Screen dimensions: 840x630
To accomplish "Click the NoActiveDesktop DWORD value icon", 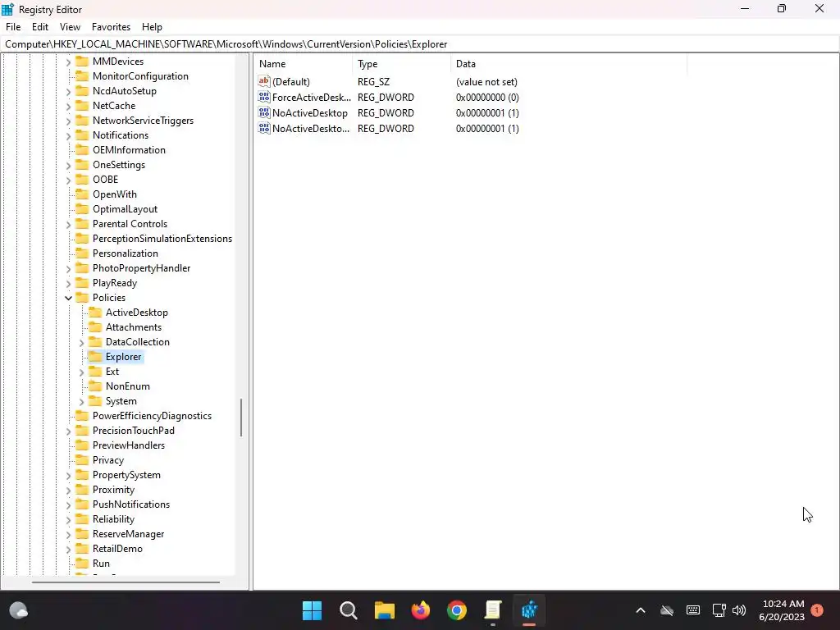I will point(264,112).
